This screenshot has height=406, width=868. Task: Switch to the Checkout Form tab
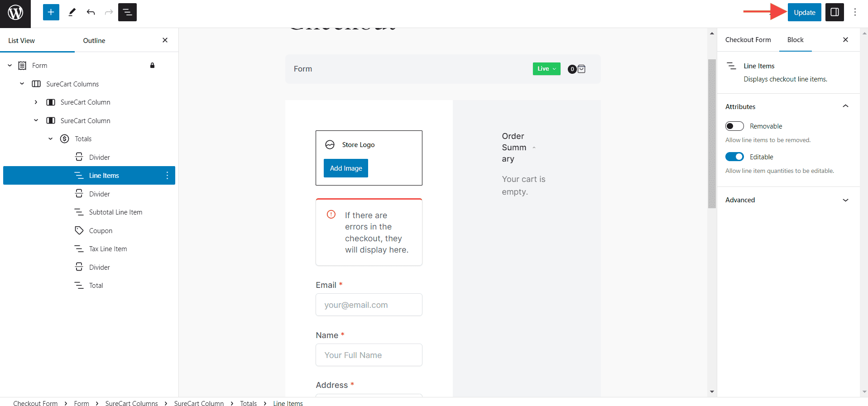(x=748, y=40)
